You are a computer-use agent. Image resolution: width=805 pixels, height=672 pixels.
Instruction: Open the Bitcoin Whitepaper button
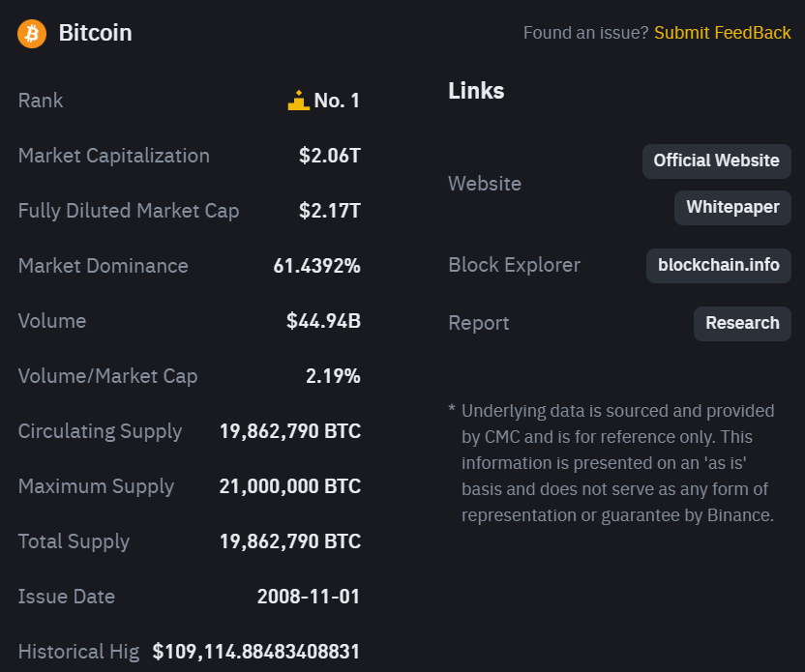pyautogui.click(x=732, y=207)
